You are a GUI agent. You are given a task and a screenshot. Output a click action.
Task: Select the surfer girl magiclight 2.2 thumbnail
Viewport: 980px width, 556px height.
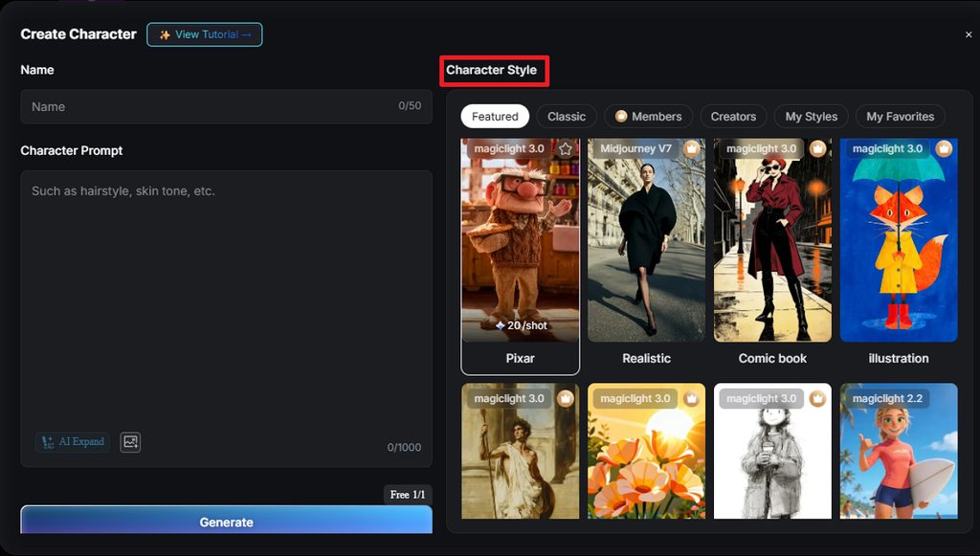tap(899, 451)
